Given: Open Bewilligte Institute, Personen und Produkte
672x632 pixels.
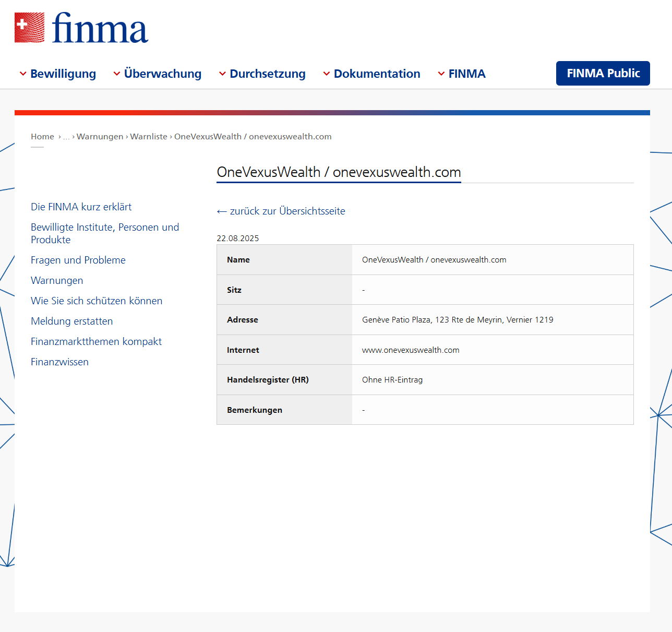Looking at the screenshot, I should [x=105, y=233].
